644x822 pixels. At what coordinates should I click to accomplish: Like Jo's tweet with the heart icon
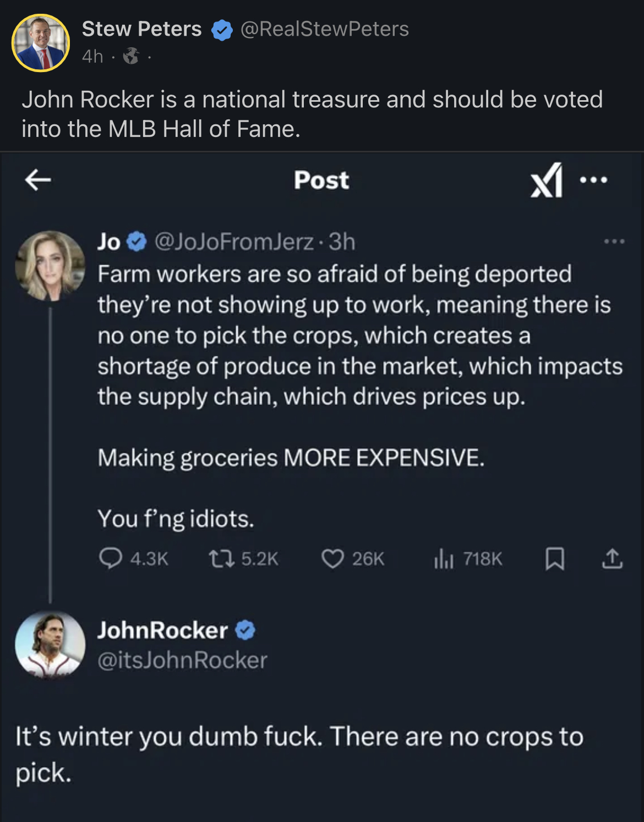pos(332,559)
